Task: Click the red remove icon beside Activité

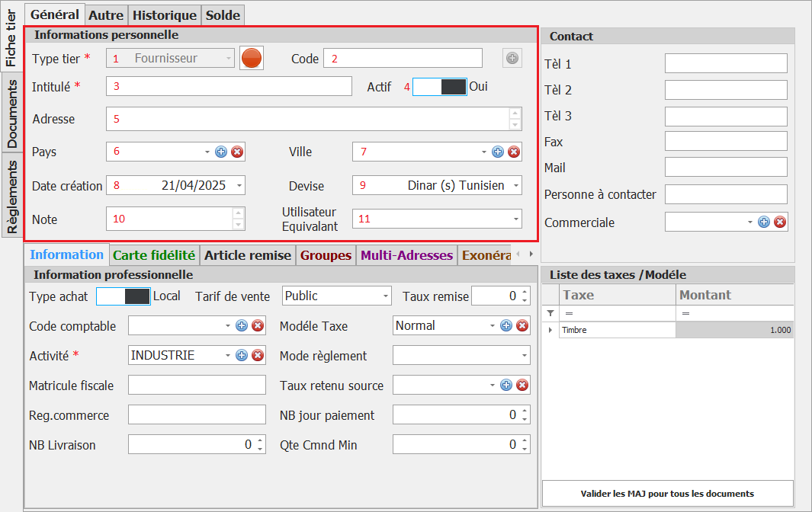Action: point(258,355)
